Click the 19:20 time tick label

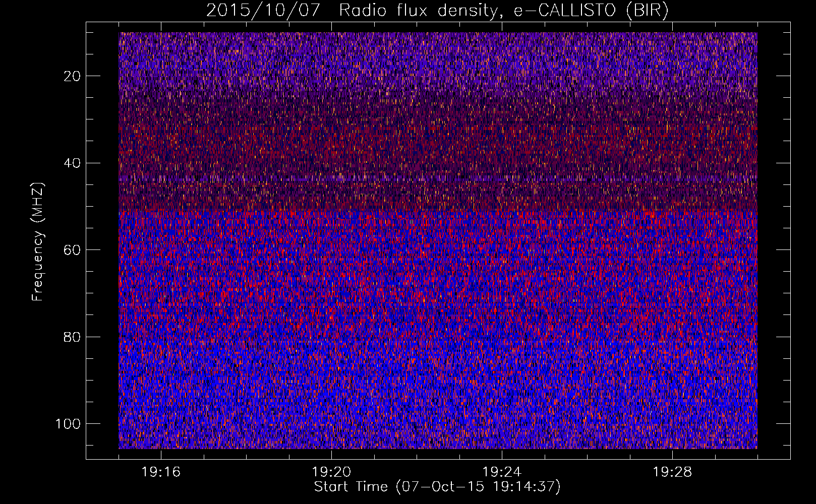pos(331,472)
